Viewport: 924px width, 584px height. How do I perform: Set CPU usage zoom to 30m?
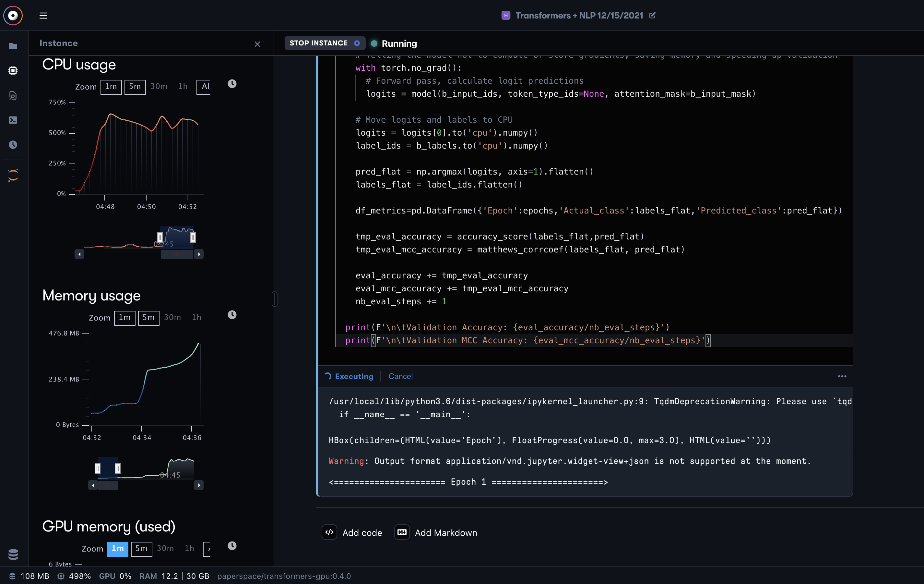(159, 87)
